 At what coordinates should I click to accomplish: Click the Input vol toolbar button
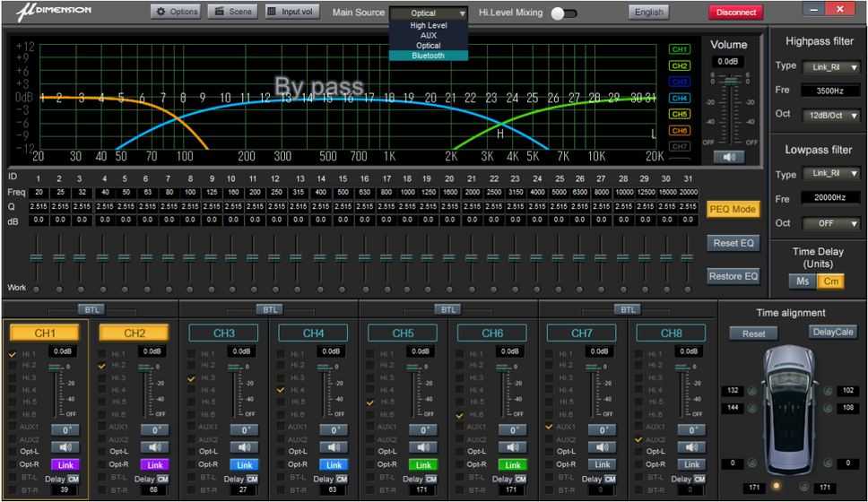pos(292,12)
